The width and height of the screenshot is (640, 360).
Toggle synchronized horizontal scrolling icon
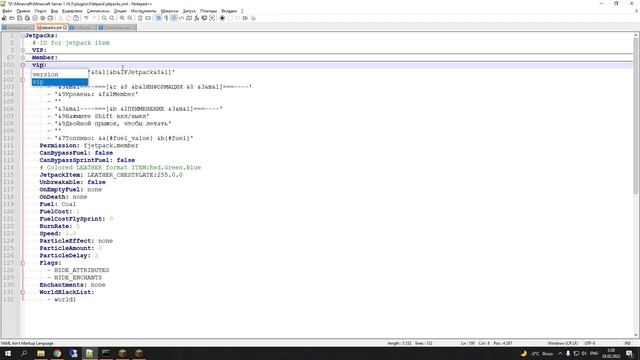click(x=148, y=18)
